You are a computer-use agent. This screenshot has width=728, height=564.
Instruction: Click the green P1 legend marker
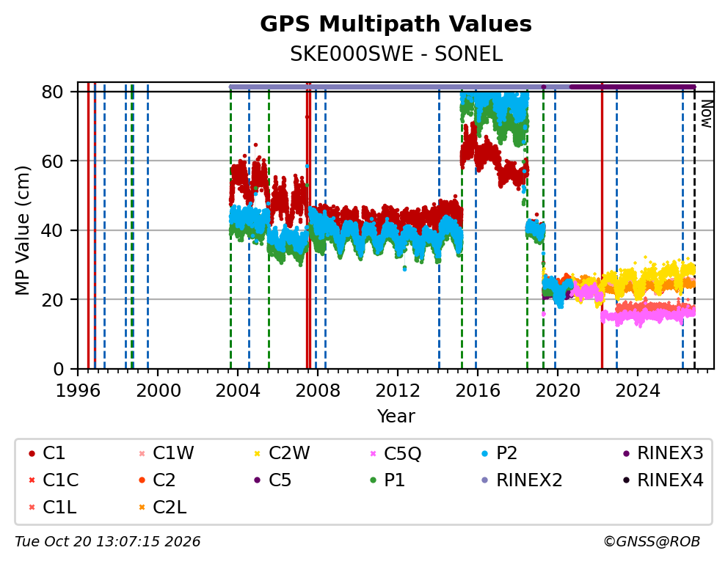374,480
